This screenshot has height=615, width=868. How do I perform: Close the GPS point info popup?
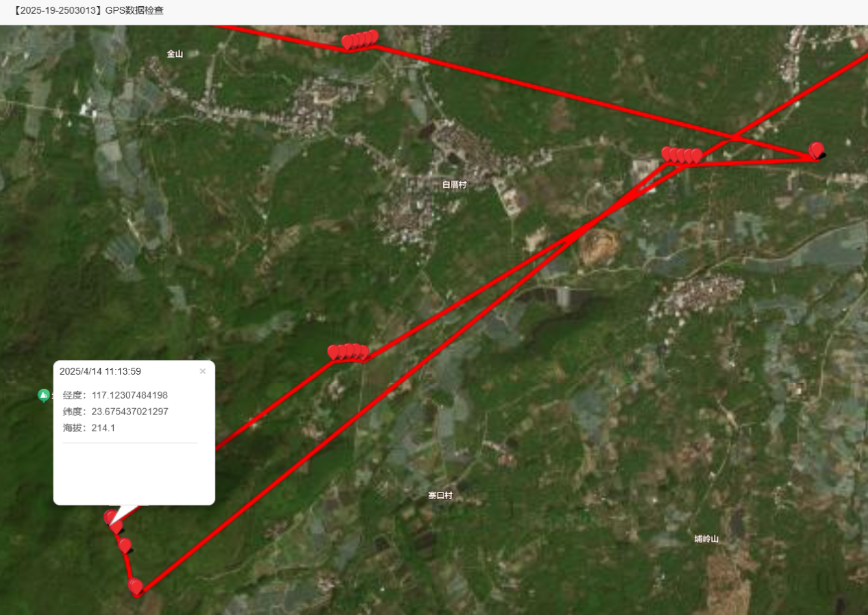[202, 371]
